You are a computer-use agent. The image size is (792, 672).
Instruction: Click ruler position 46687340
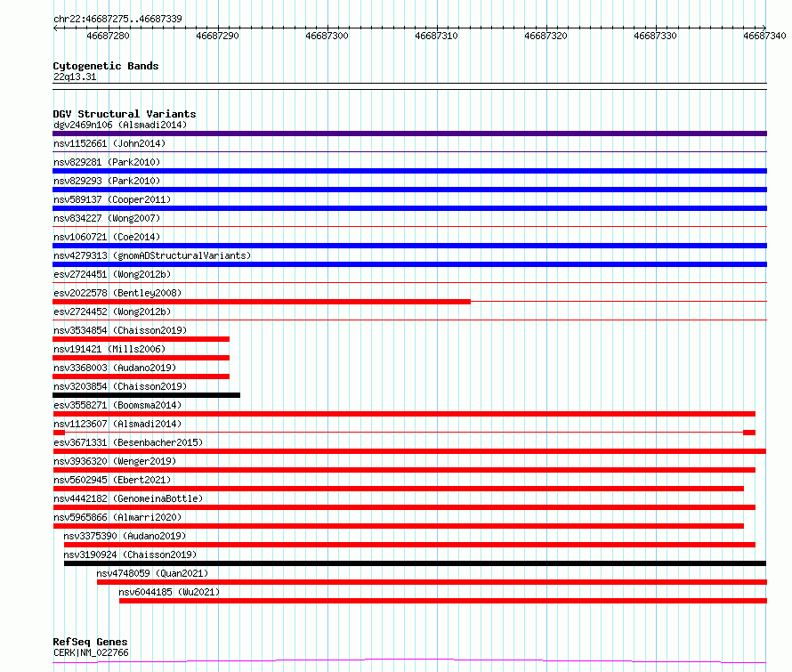click(764, 36)
